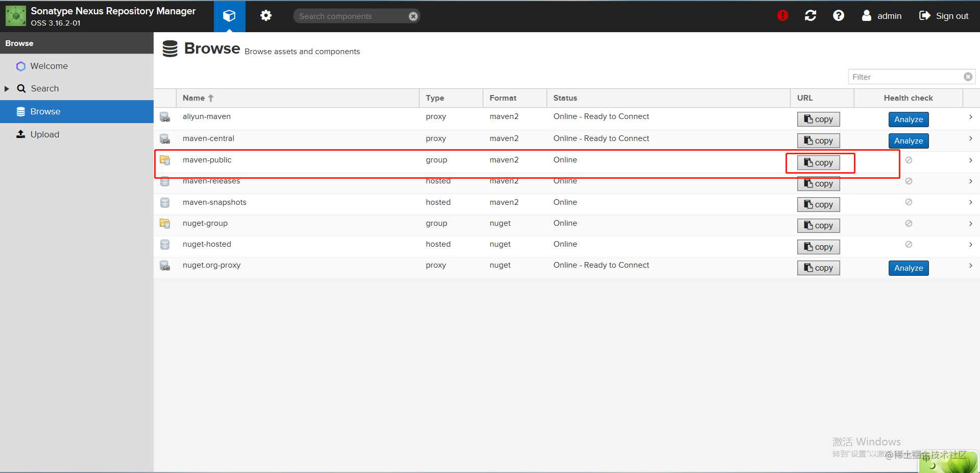Refresh the view using refresh icon

[x=811, y=16]
